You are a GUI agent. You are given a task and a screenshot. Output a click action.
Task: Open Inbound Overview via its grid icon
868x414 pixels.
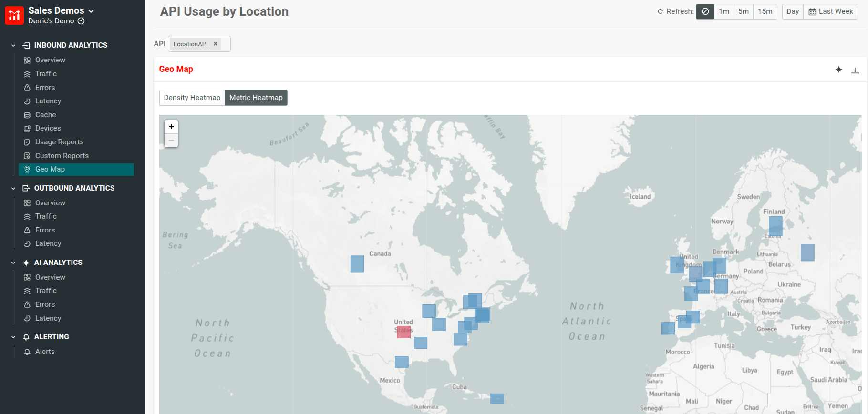point(27,61)
